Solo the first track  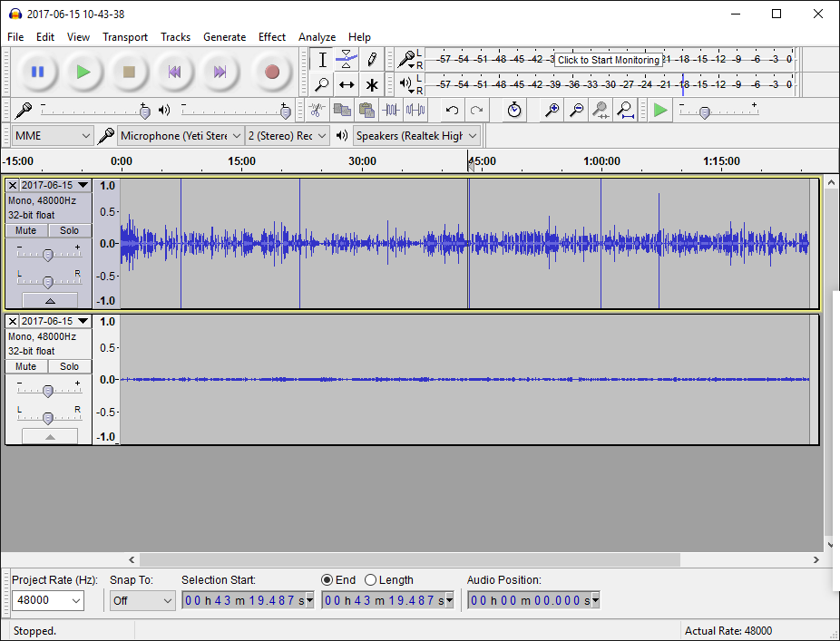(70, 231)
